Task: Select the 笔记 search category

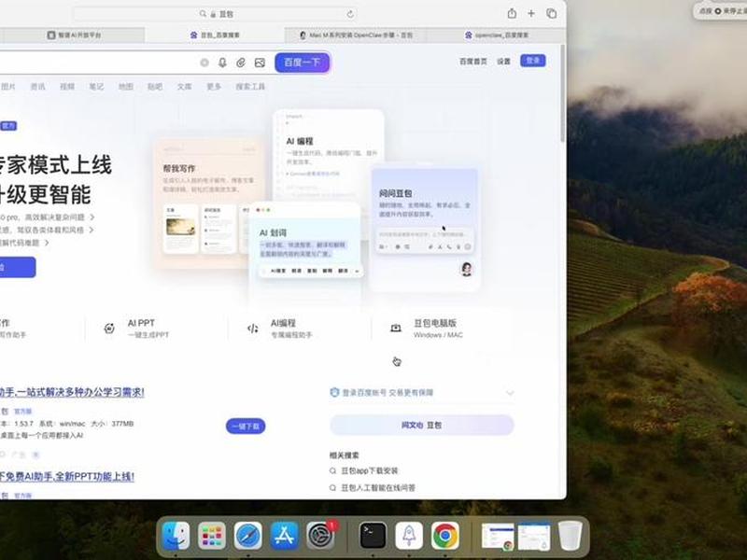Action: (96, 86)
